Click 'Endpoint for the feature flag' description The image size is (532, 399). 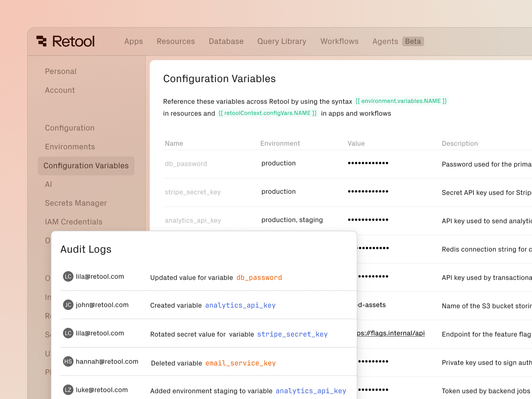tap(487, 334)
